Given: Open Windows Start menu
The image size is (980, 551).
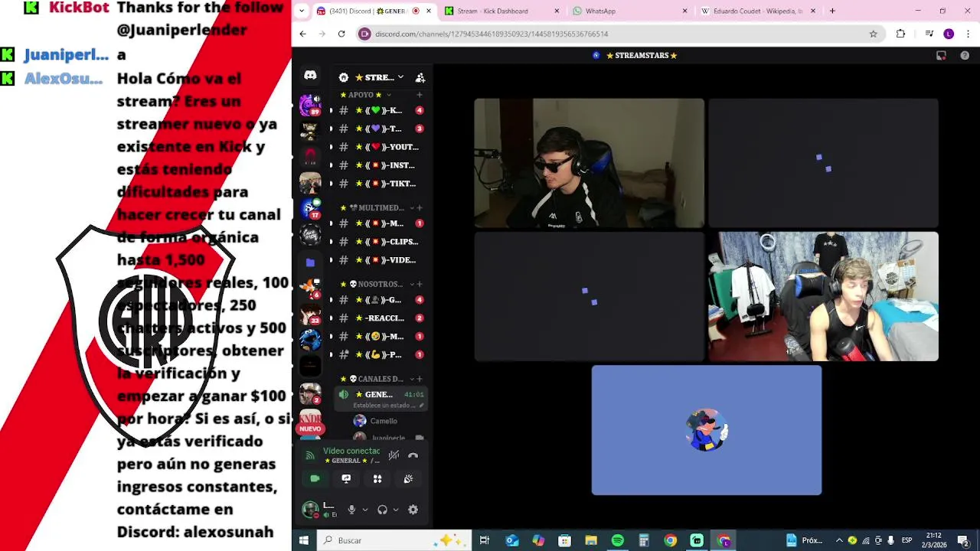Looking at the screenshot, I should [x=304, y=540].
